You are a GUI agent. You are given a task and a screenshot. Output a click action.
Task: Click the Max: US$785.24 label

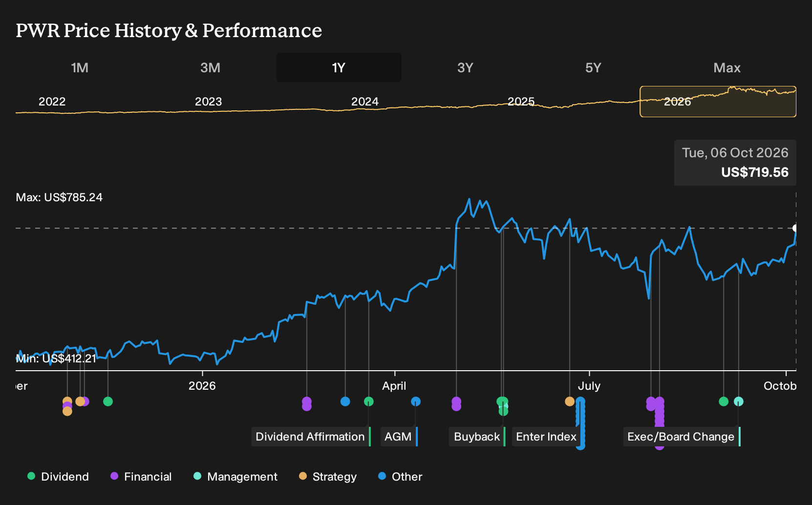tap(59, 197)
